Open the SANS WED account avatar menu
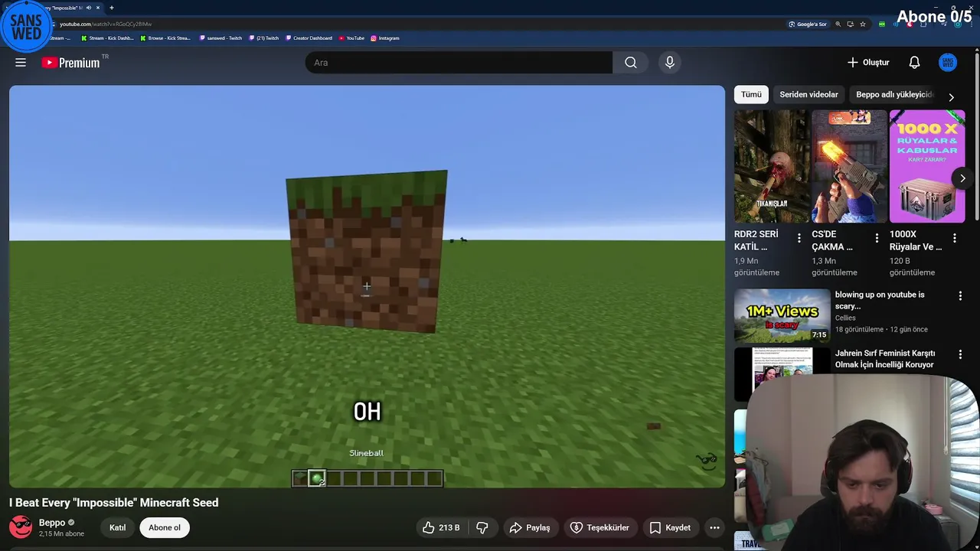 [x=948, y=63]
